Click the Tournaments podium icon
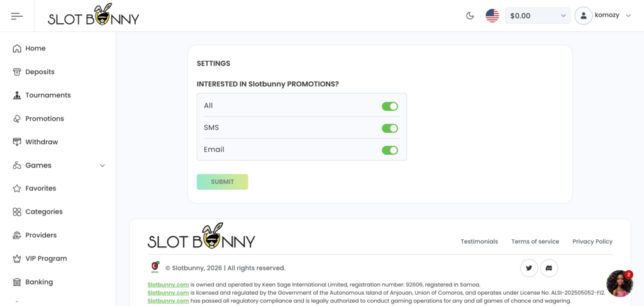Image resolution: width=644 pixels, height=306 pixels. coord(17,96)
